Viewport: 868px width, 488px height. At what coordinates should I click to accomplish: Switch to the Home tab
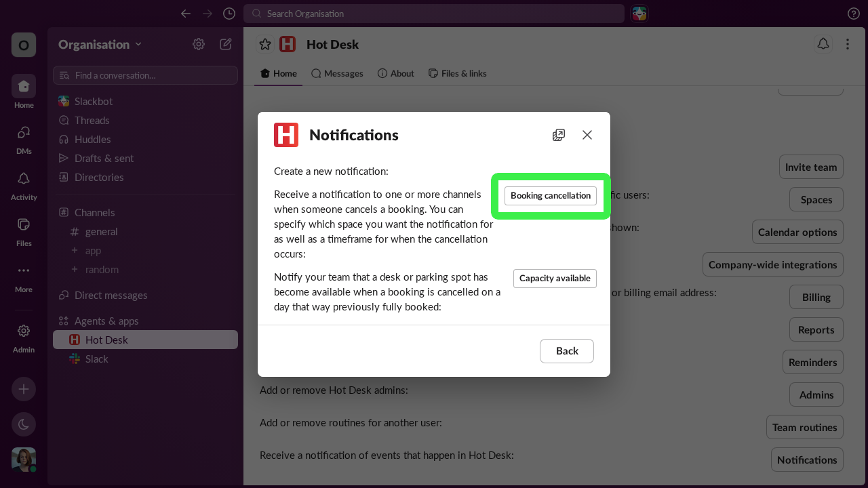279,73
